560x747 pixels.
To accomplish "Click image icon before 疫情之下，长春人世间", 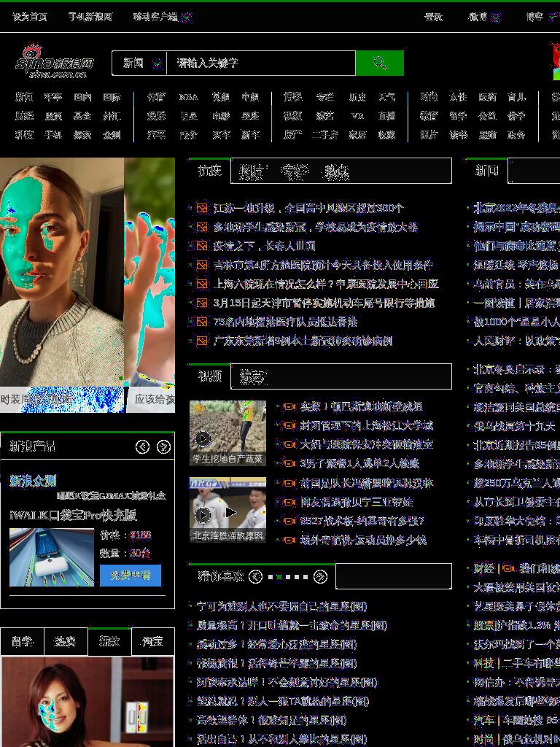I will [x=202, y=246].
